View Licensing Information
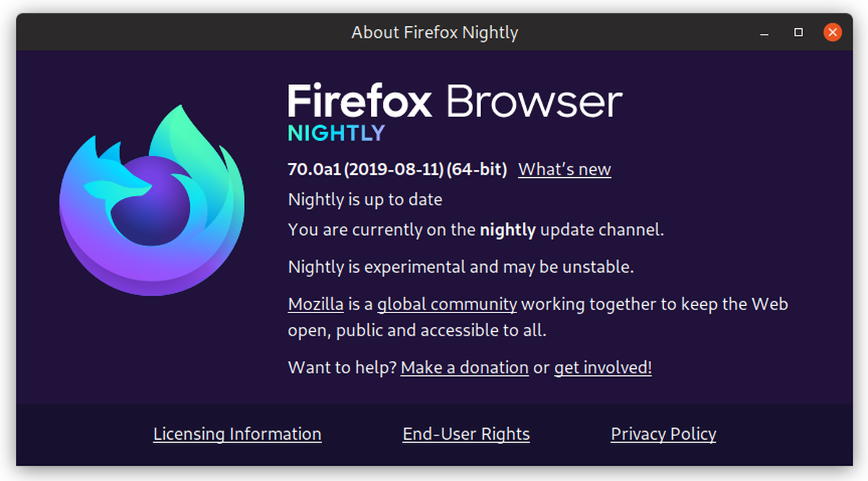Viewport: 868px width, 481px height. tap(237, 434)
